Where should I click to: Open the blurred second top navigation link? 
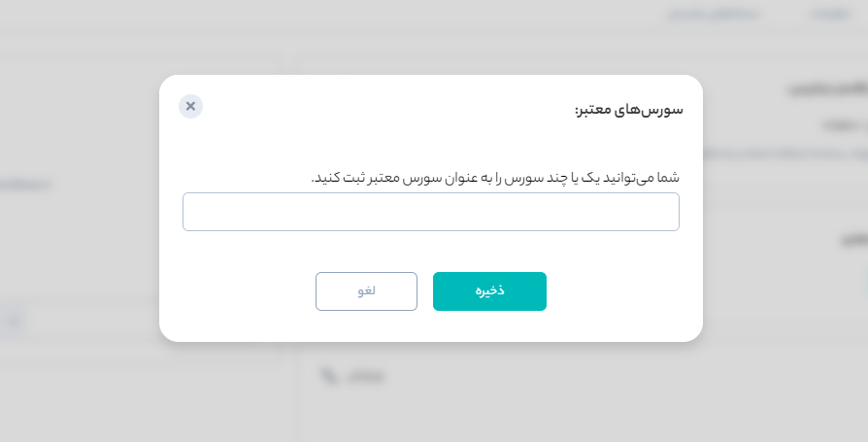click(713, 14)
